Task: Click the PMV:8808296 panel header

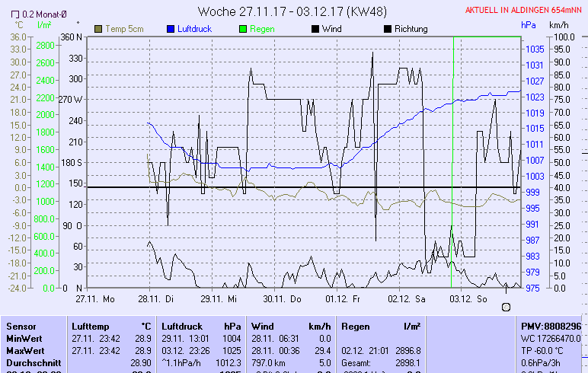Action: tap(553, 326)
